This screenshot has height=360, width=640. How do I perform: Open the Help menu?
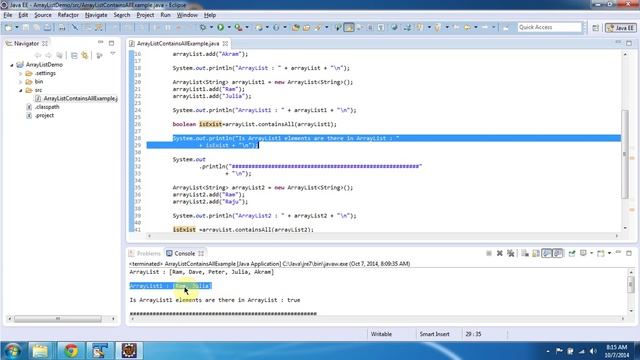tap(210, 15)
